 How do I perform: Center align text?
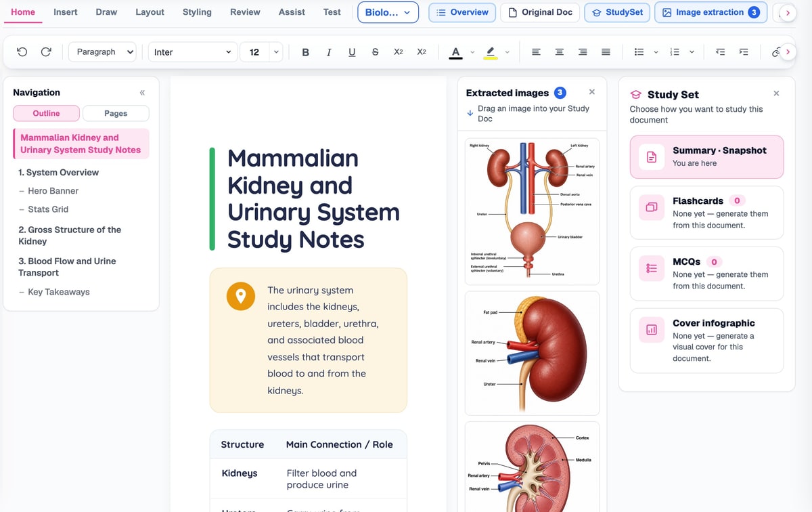click(560, 52)
